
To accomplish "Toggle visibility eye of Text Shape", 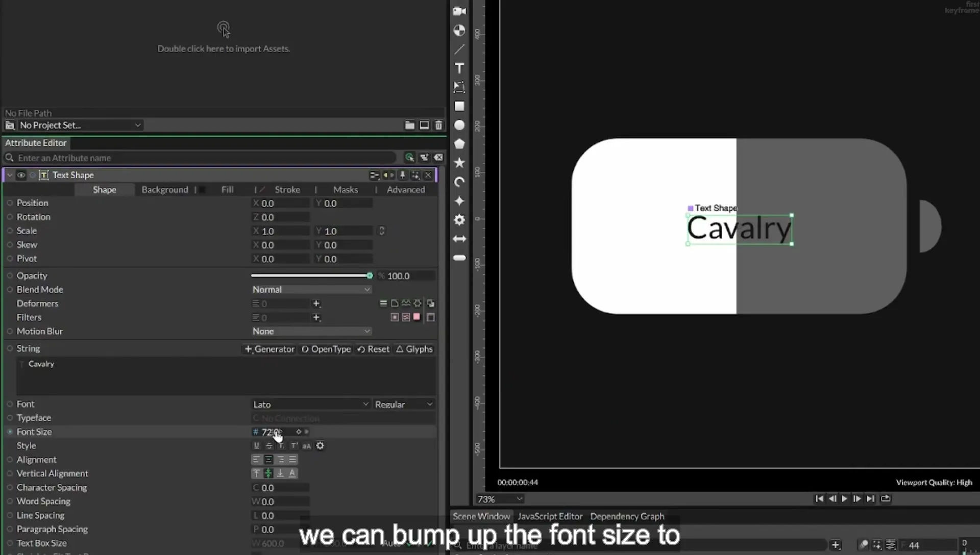I will coord(21,175).
